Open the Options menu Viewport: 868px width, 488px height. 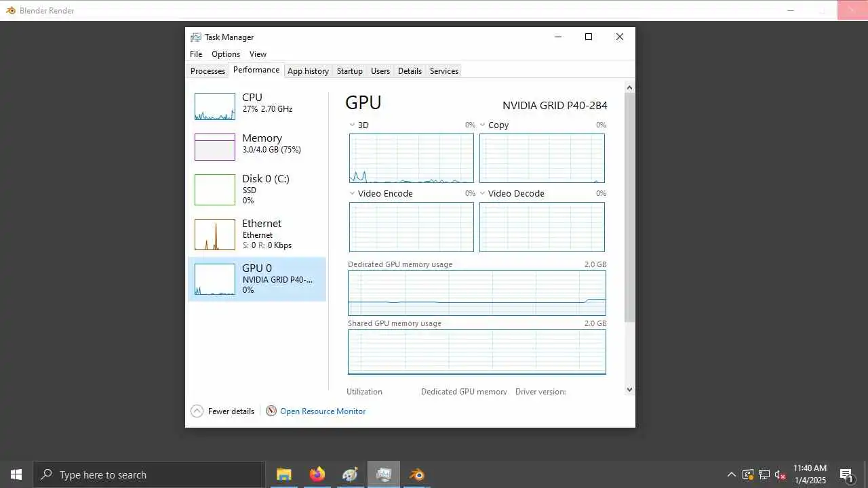click(x=226, y=54)
